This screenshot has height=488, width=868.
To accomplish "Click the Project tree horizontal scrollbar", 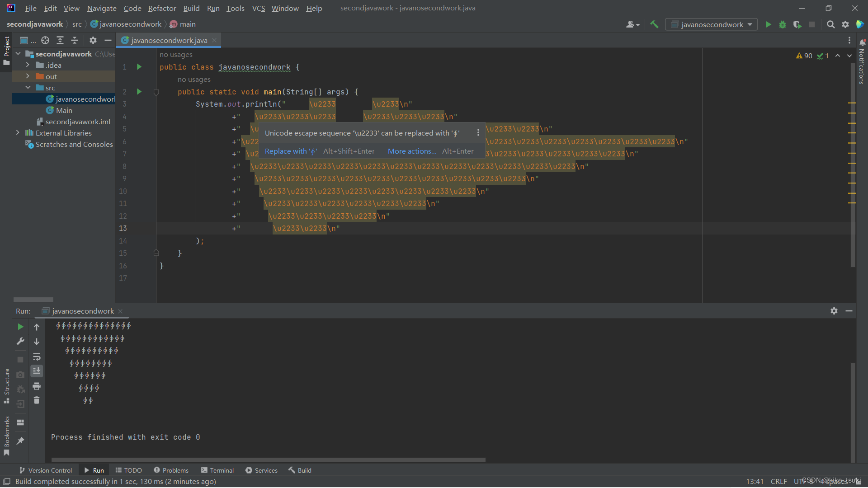I will pyautogui.click(x=33, y=300).
